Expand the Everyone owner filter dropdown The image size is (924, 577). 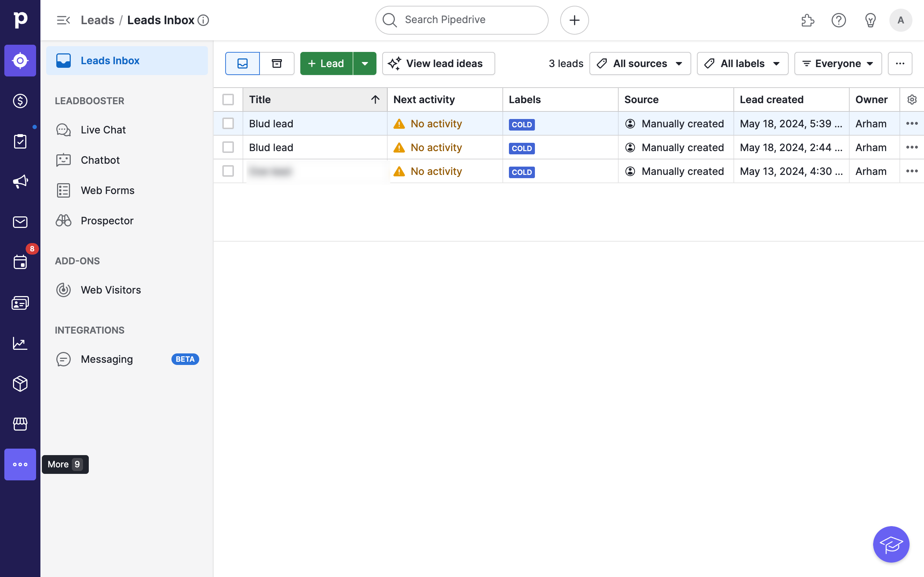click(838, 63)
